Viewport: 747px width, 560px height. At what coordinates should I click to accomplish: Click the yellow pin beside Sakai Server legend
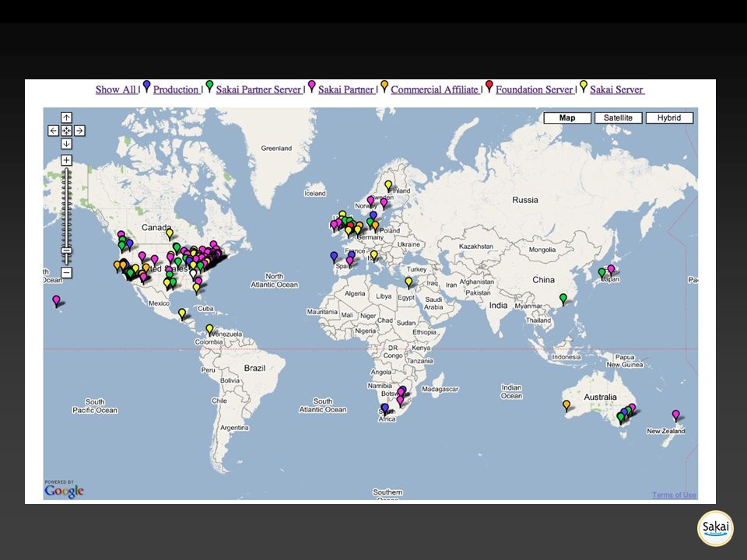[x=583, y=86]
